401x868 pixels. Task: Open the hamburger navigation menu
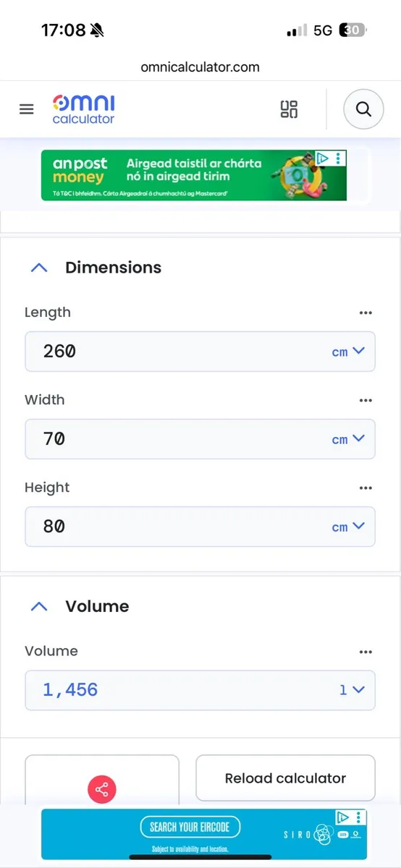[x=27, y=109]
